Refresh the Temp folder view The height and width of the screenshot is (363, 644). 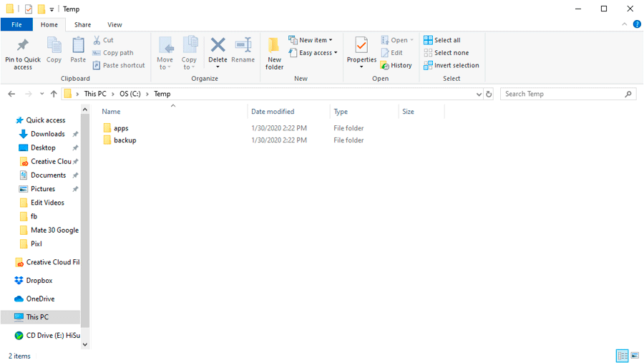click(x=489, y=94)
